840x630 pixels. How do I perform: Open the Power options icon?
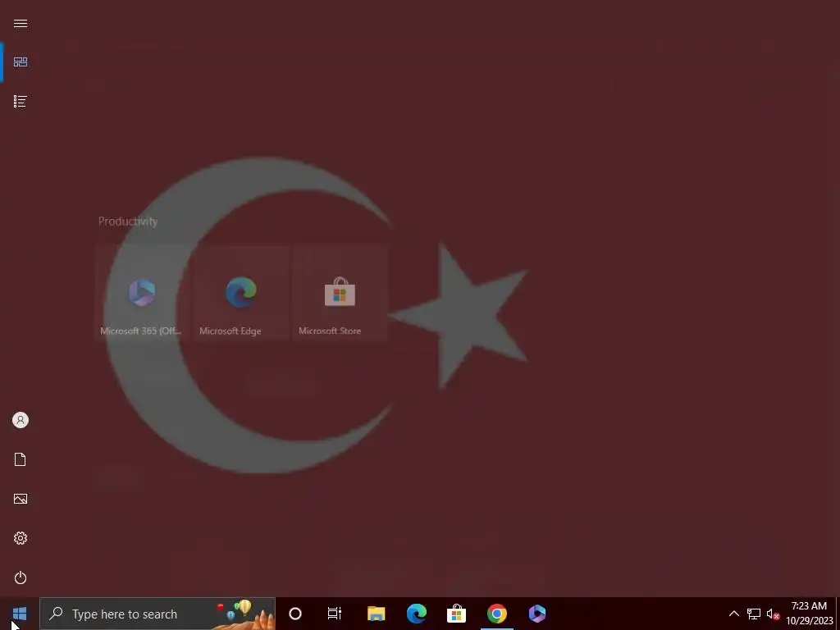click(21, 577)
